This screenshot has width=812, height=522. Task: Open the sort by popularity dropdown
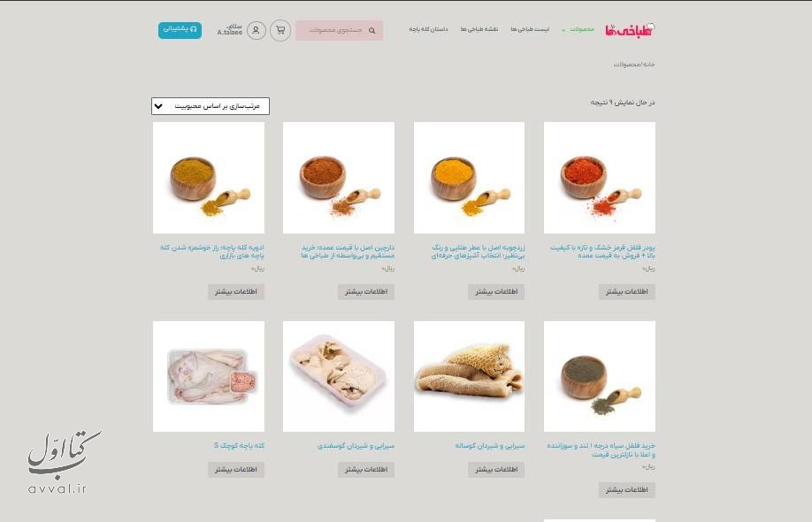click(211, 106)
